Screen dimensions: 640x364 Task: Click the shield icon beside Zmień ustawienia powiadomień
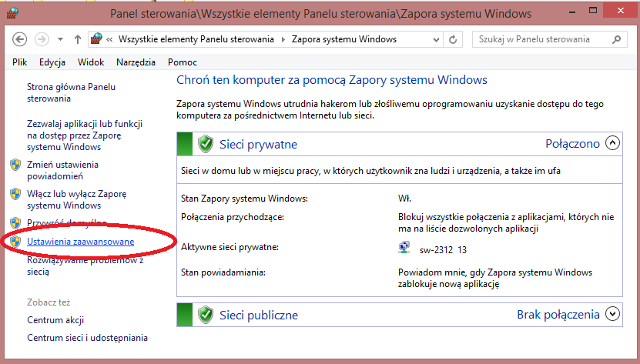(x=15, y=165)
